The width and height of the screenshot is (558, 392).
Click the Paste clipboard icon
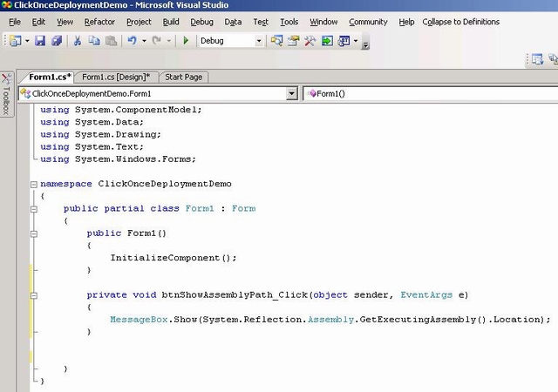pyautogui.click(x=112, y=41)
